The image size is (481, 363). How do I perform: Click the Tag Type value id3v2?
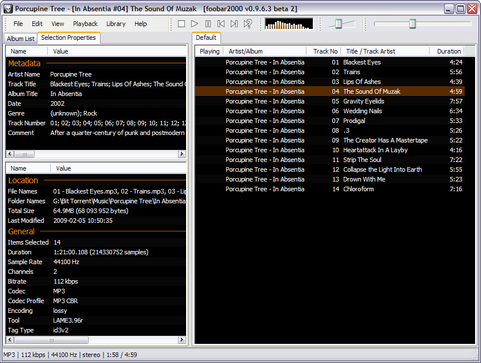61,330
